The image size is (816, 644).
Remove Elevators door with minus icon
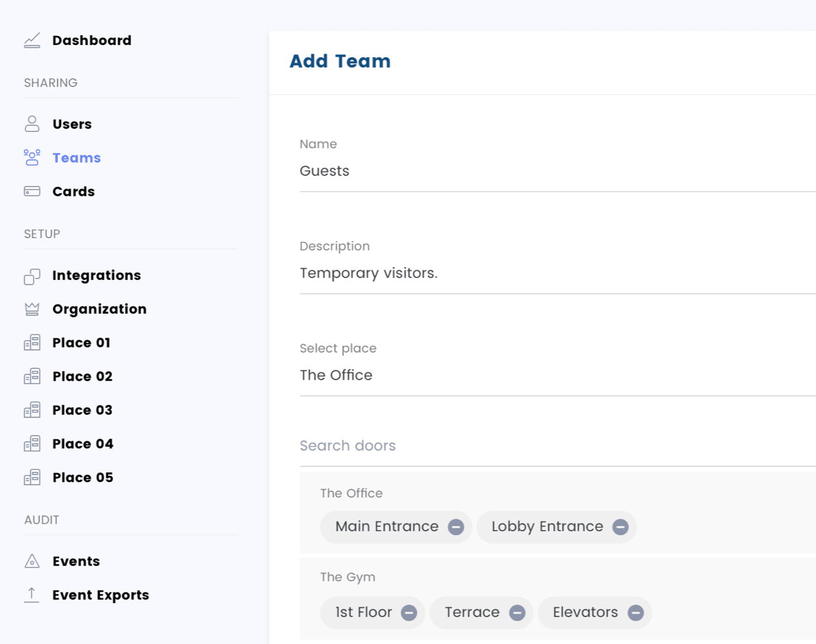pos(635,613)
